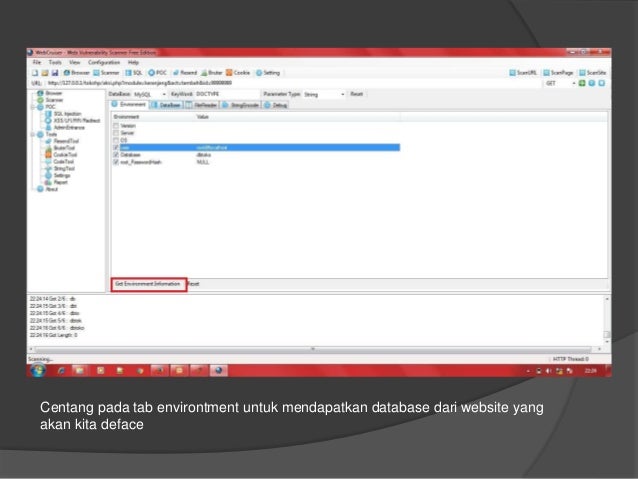
Task: Click into the URL address field
Action: tap(294, 83)
